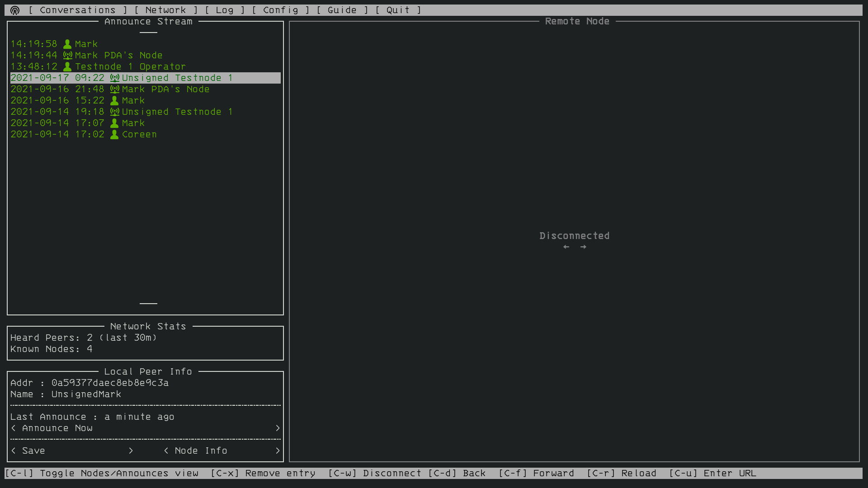868x488 pixels.
Task: Click antenna icon of highlighted Unsigned Testnode 1
Action: coord(115,78)
